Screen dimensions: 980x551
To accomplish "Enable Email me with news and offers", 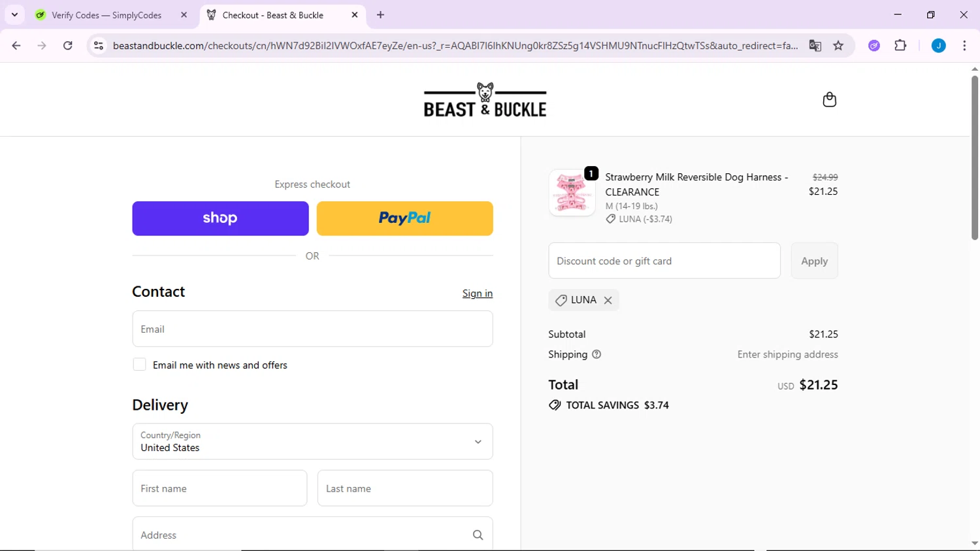I will coord(139,365).
